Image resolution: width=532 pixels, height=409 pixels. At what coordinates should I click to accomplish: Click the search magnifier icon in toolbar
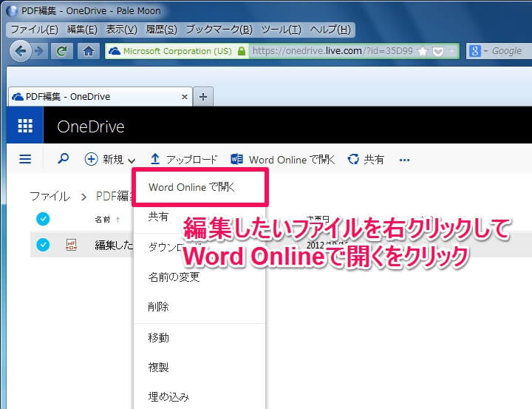(63, 158)
